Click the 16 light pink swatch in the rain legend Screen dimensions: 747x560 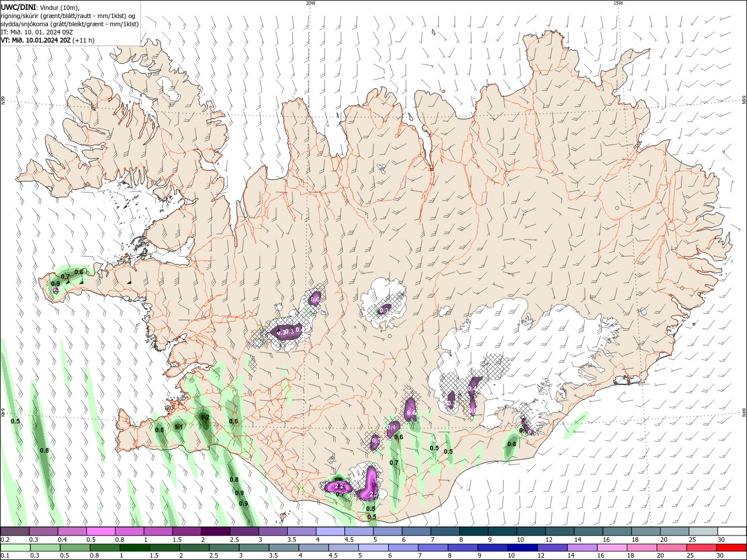612,547
